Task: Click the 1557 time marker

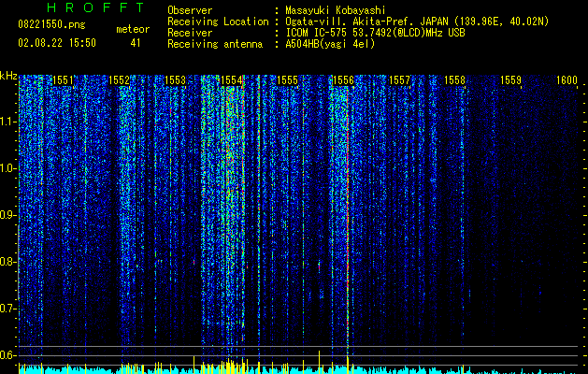Action: [399, 80]
